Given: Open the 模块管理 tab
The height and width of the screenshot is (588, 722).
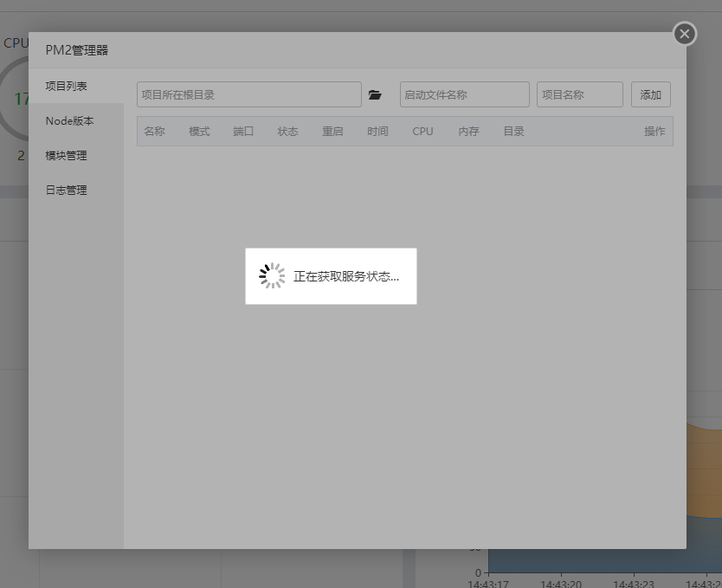Looking at the screenshot, I should [x=76, y=156].
